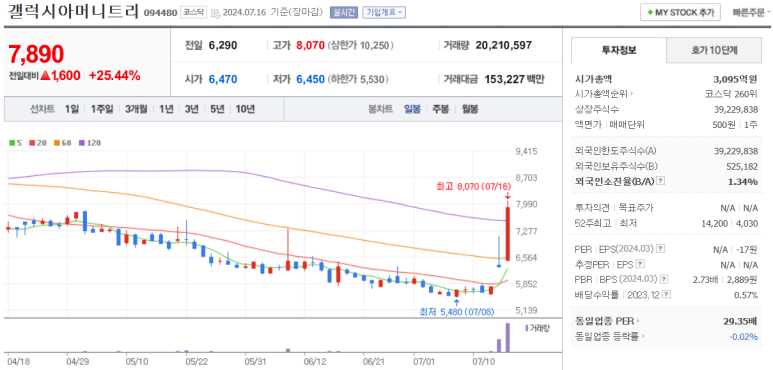Click the stock code 094480

(x=160, y=13)
